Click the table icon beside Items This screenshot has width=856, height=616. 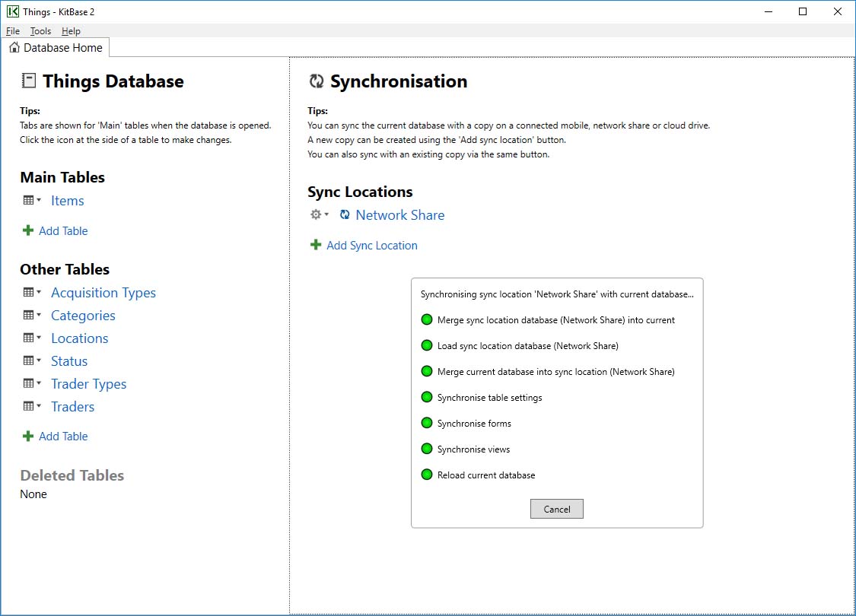coord(28,200)
